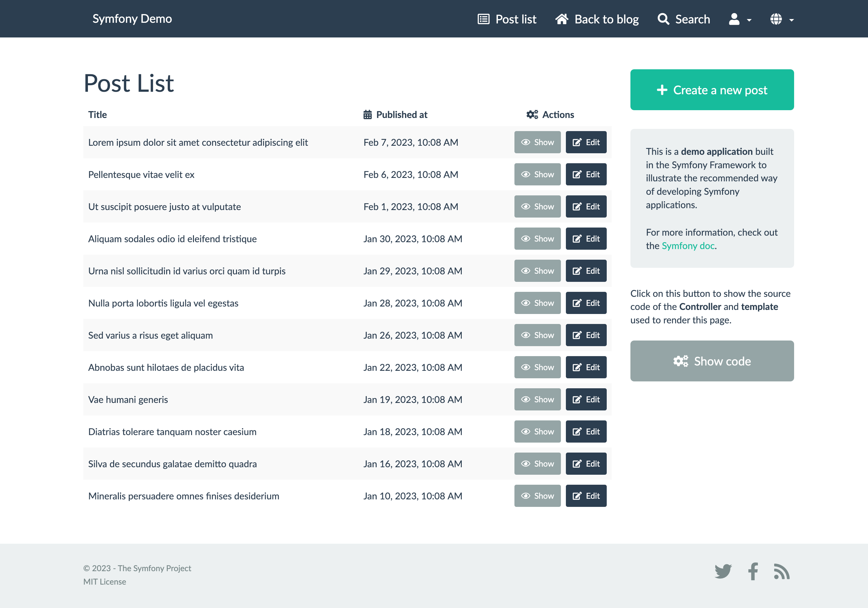This screenshot has width=868, height=608.
Task: Open Post list in navigation bar
Action: [515, 19]
